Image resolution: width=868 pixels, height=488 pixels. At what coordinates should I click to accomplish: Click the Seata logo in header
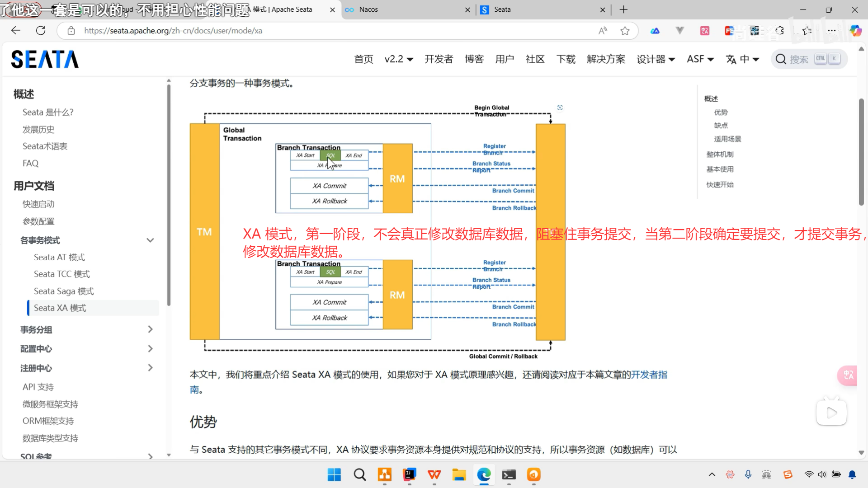pyautogui.click(x=45, y=59)
